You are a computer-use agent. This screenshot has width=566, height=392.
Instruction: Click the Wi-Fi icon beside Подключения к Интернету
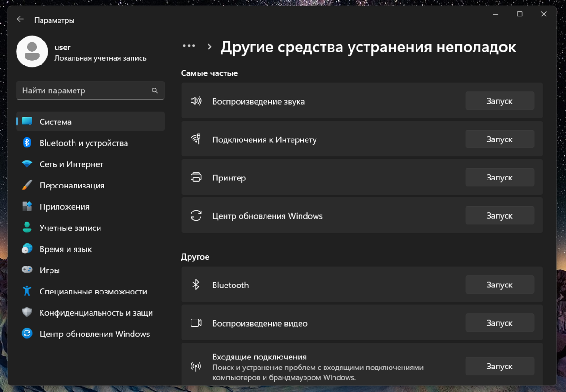pyautogui.click(x=196, y=139)
